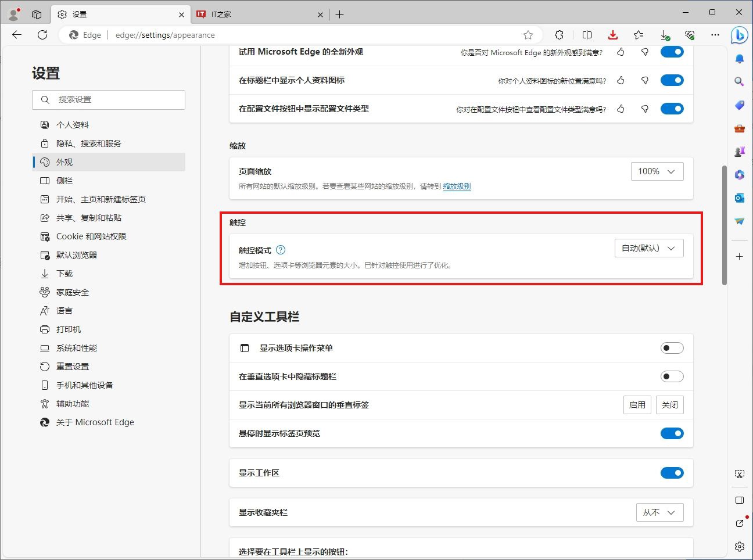Disable the show workspaces toggle

pos(672,473)
